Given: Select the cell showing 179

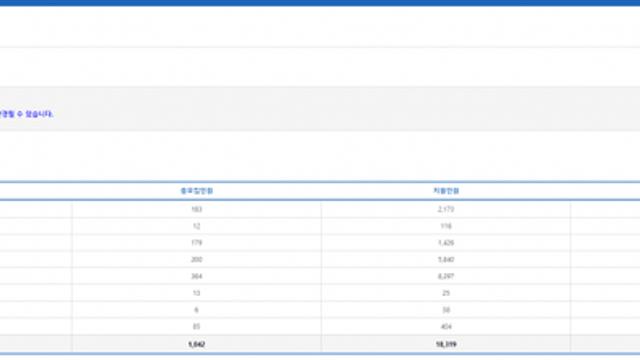Looking at the screenshot, I should 196,243.
